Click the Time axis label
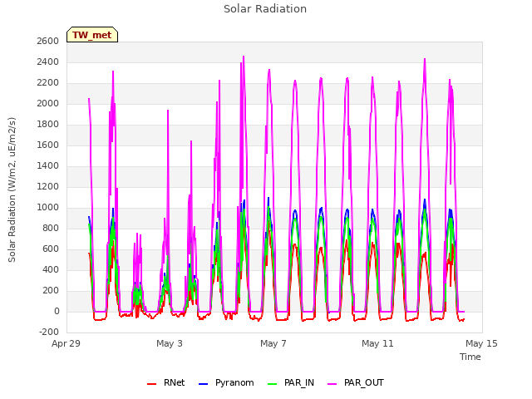The height and width of the screenshot is (399, 532). click(470, 357)
